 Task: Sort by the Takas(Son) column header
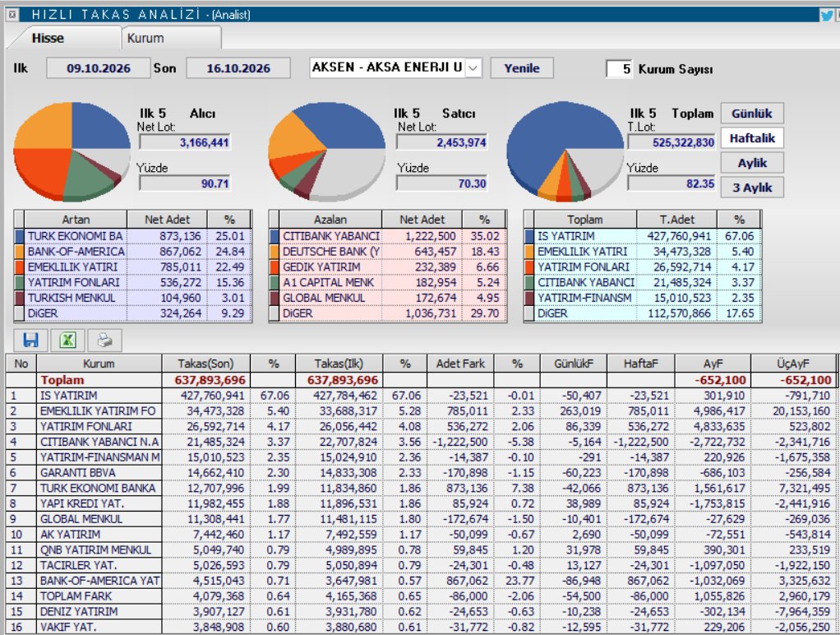205,364
